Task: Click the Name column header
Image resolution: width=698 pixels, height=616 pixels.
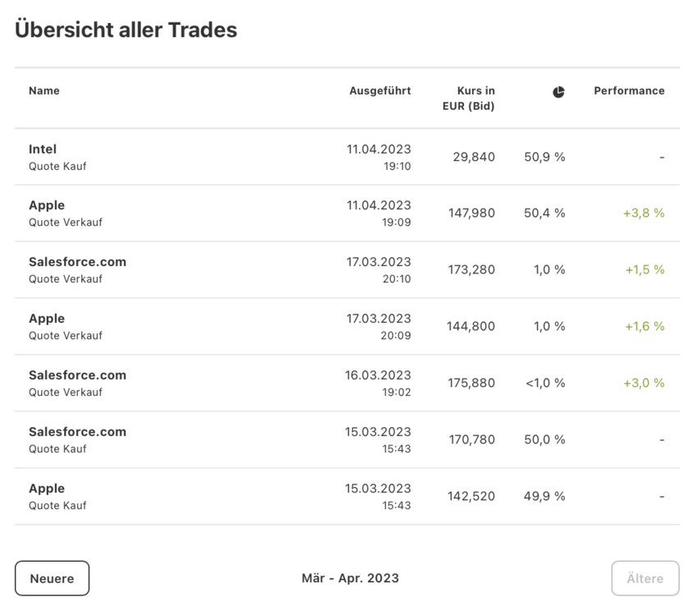Action: click(44, 91)
